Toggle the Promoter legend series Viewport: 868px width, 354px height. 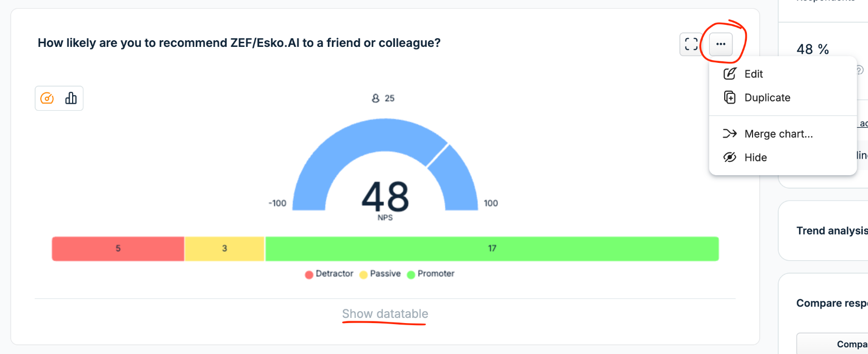pos(431,274)
